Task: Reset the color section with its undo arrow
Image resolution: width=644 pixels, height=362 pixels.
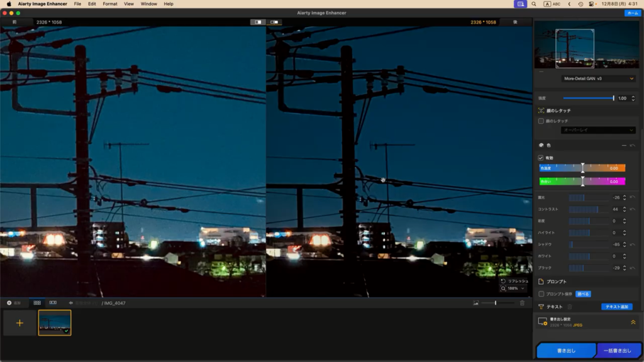Action: click(x=632, y=145)
